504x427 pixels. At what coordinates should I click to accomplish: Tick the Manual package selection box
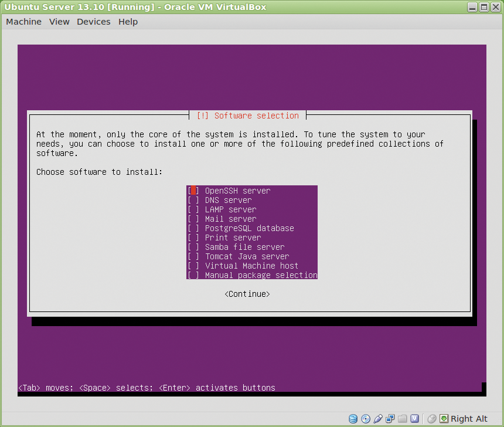[193, 275]
